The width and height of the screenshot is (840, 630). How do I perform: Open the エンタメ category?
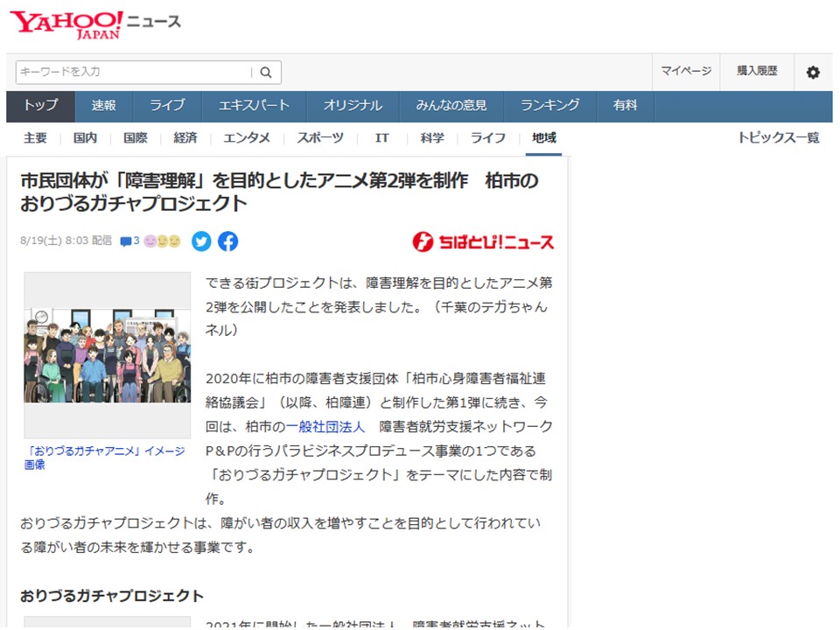click(247, 138)
